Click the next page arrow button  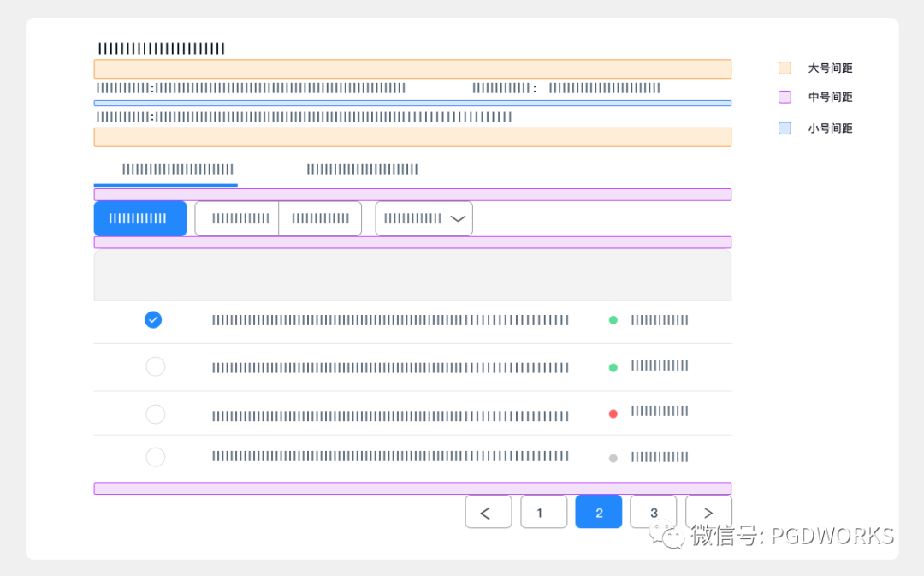click(x=708, y=512)
